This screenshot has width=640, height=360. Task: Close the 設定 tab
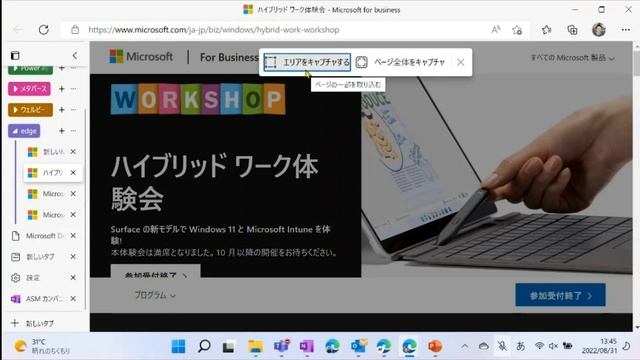click(x=73, y=278)
